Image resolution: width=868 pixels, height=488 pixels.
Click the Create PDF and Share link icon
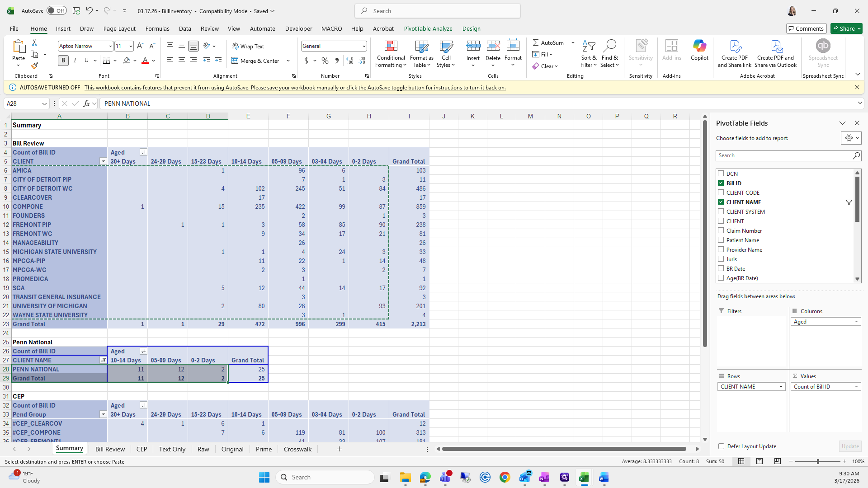[x=735, y=46]
